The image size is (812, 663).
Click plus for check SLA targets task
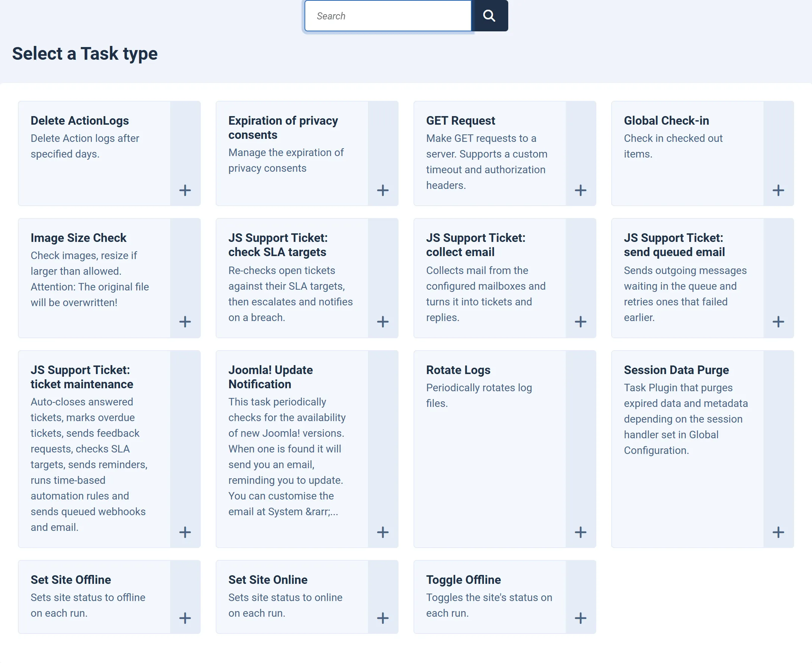pos(383,321)
